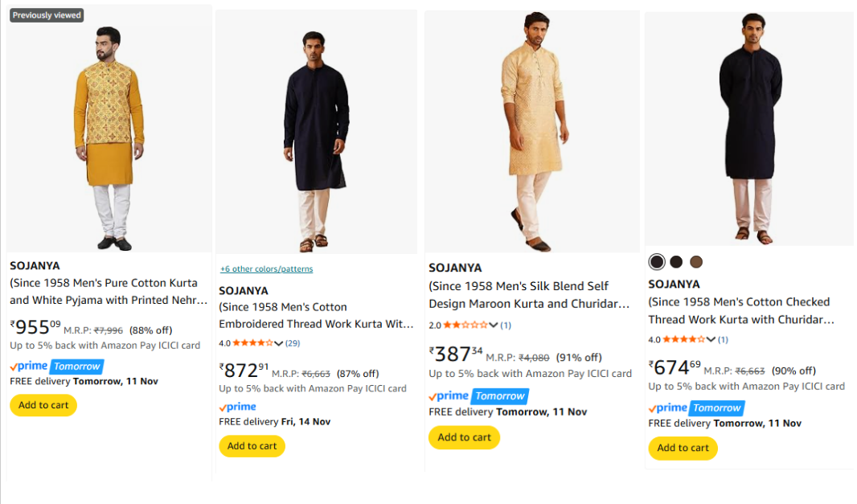Screen dimensions: 857x504
Task: Open the (29) reviews count link
Action: click(x=293, y=343)
